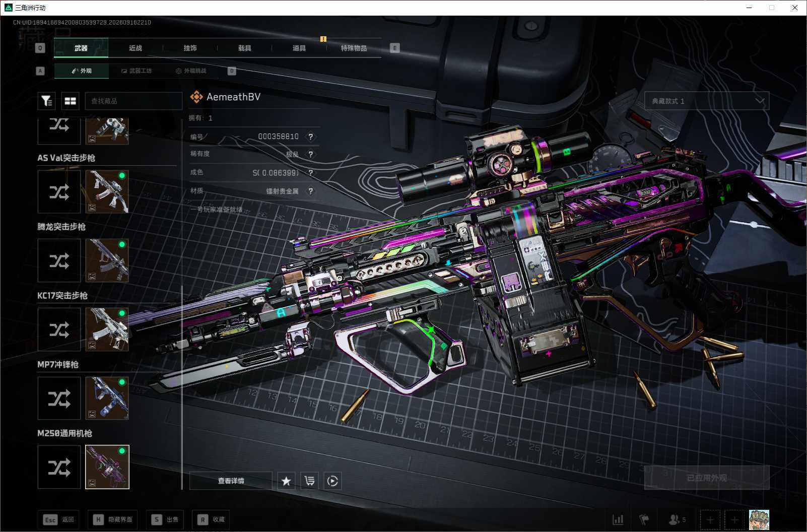The width and height of the screenshot is (807, 532).
Task: Click the Esc 返回 button
Action: pos(58,519)
